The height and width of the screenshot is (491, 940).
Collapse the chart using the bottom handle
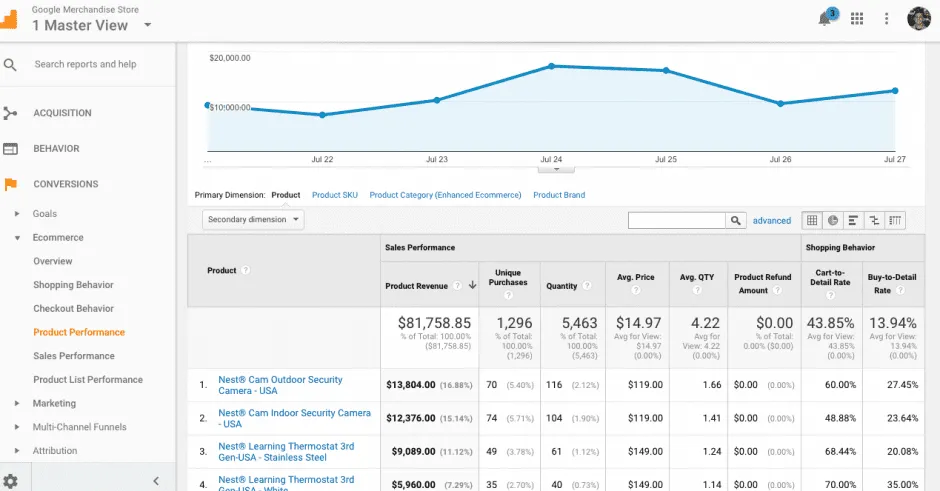(556, 170)
